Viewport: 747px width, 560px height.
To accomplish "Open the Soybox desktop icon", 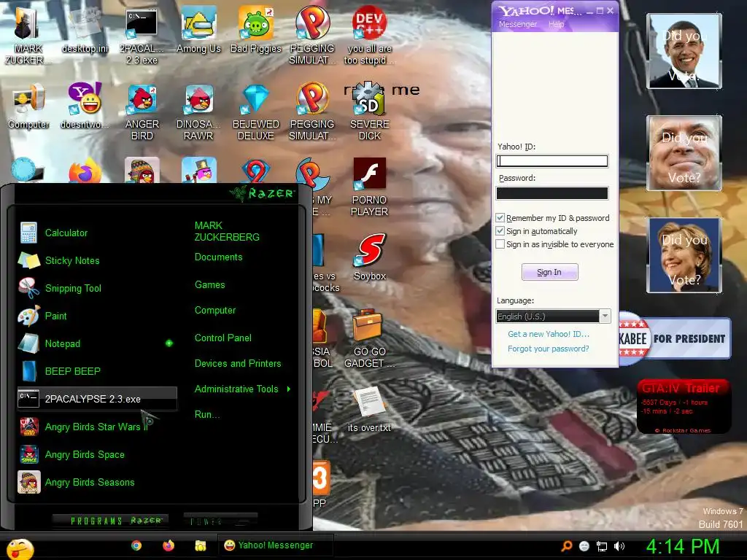I will [370, 257].
